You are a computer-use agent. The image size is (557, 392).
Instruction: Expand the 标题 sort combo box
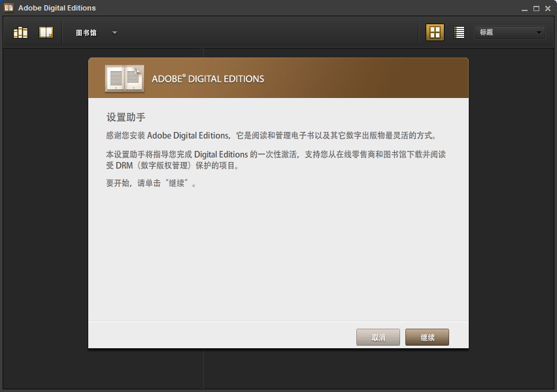tap(510, 32)
